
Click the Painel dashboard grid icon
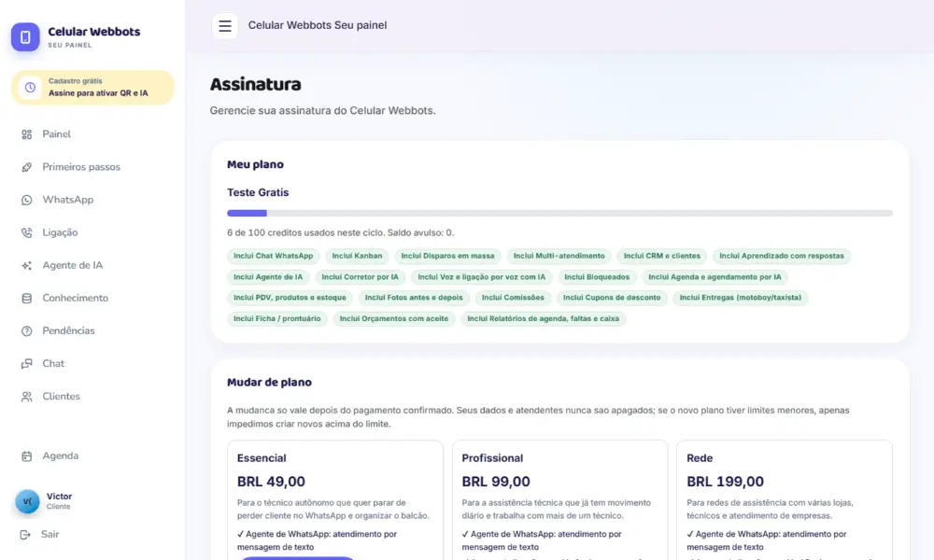(27, 134)
